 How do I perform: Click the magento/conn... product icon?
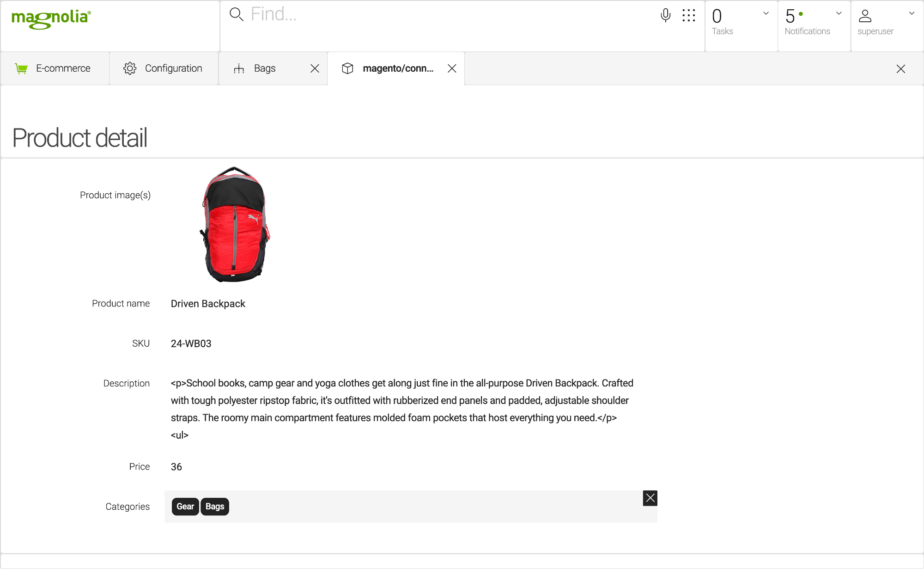click(348, 68)
